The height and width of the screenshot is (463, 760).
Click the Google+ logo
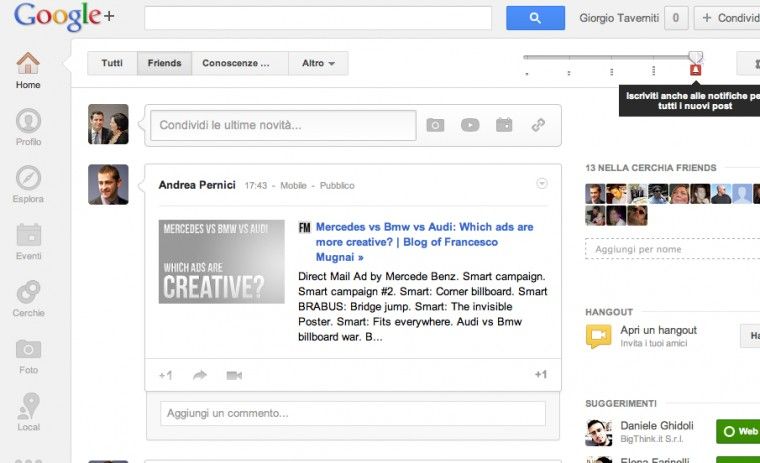[x=64, y=16]
